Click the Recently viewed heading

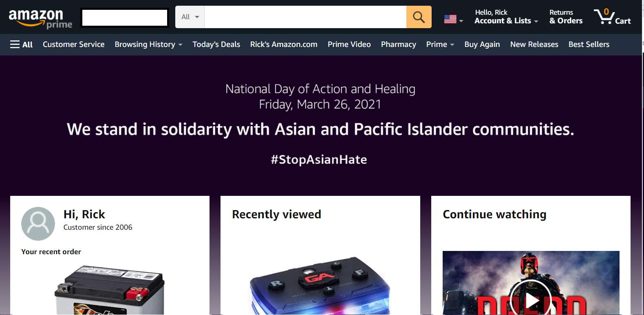tap(276, 214)
